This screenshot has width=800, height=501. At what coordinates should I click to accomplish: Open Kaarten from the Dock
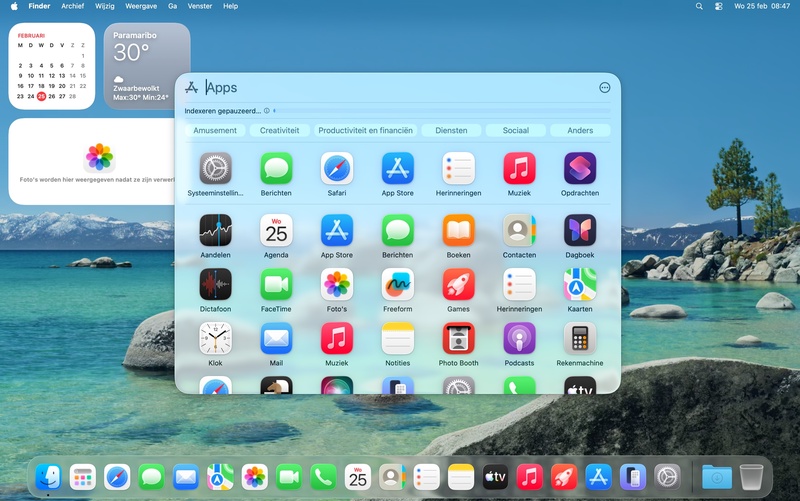(220, 478)
